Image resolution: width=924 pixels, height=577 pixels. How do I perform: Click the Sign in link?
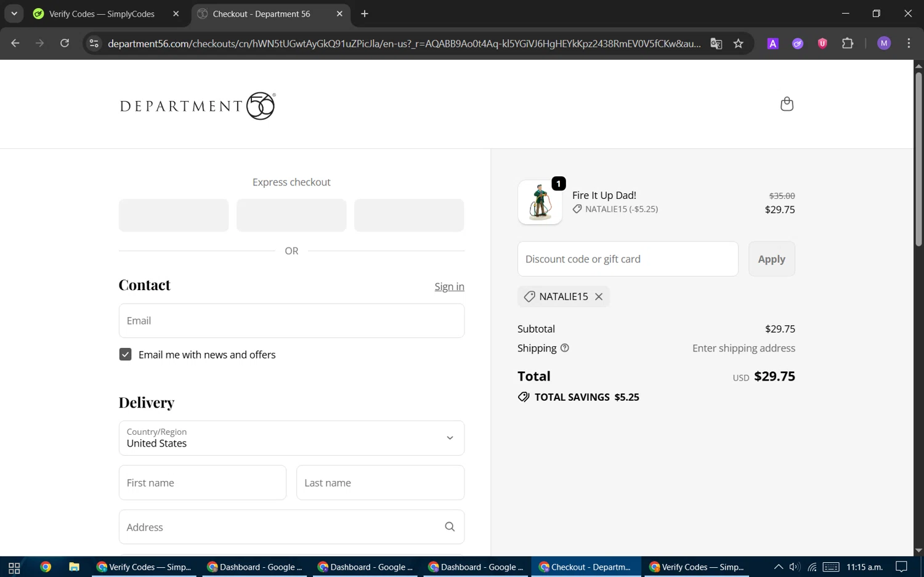click(449, 286)
